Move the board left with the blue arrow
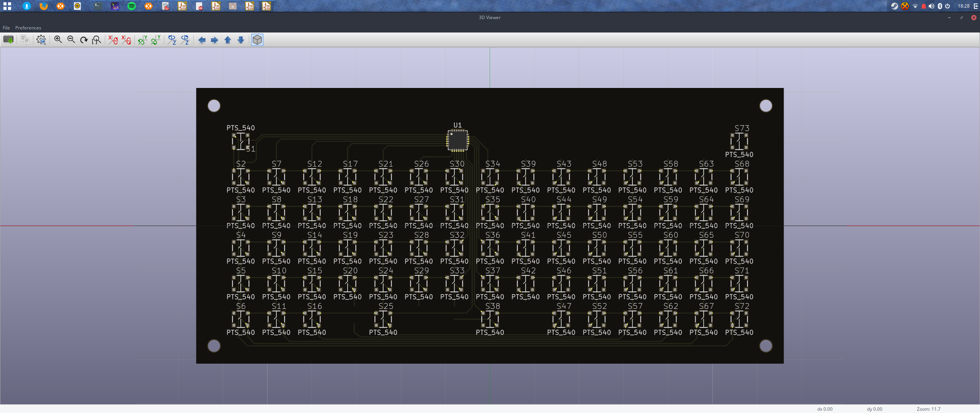This screenshot has width=980, height=413. [202, 40]
